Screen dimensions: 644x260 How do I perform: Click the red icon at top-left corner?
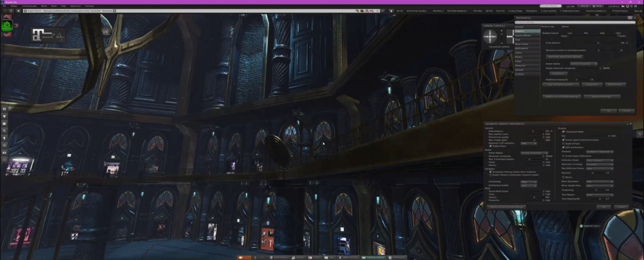click(x=6, y=17)
